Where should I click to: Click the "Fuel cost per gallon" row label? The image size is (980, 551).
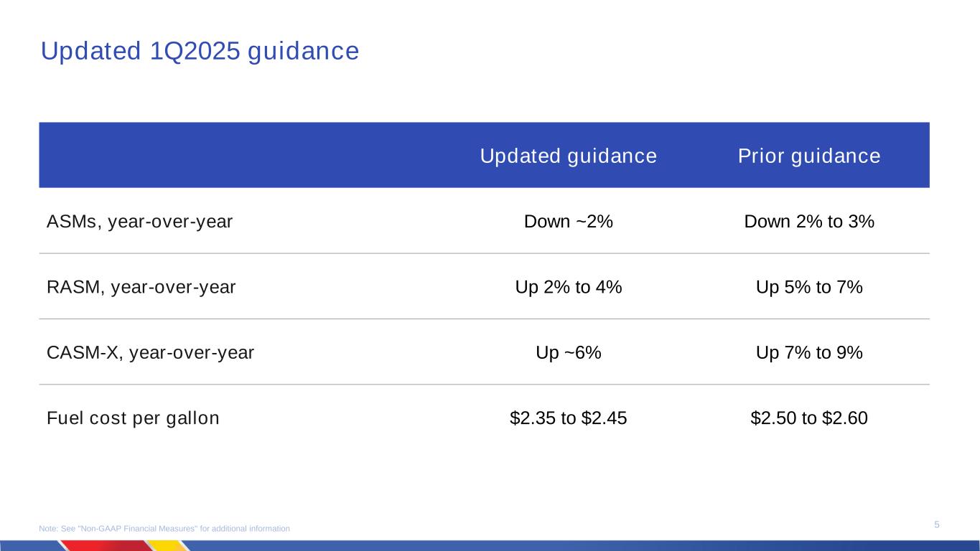point(133,418)
